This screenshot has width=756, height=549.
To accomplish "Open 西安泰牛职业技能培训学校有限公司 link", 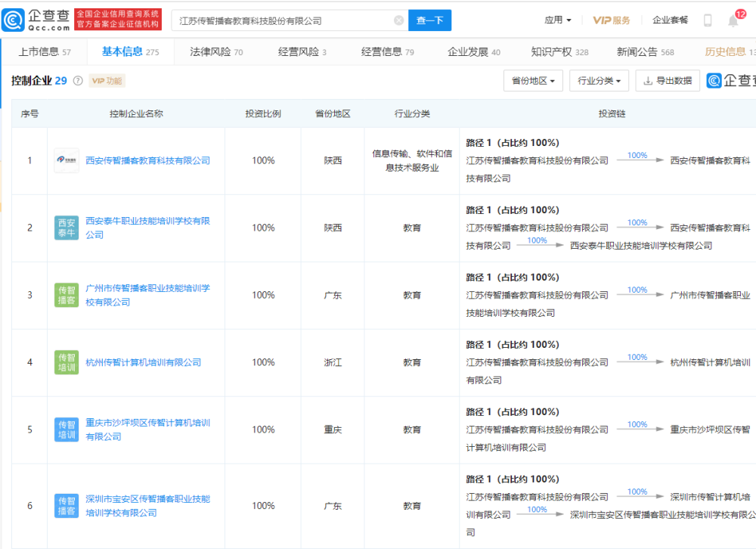I will tap(147, 228).
